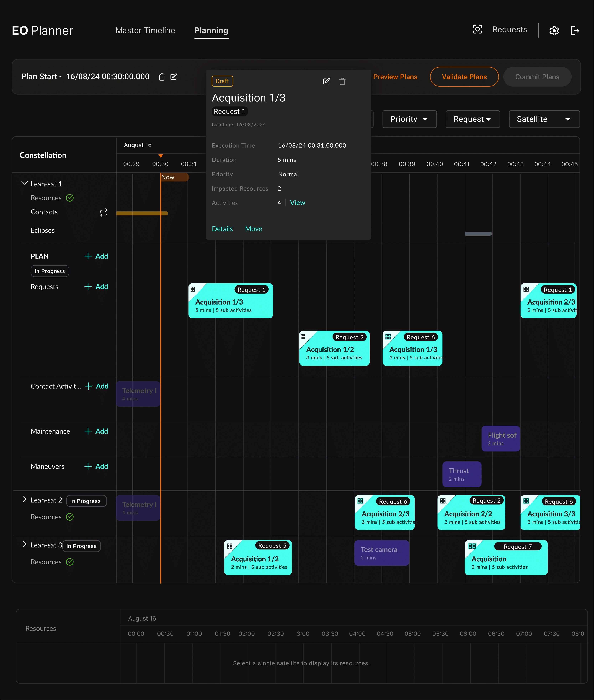This screenshot has height=700, width=594.
Task: Click the logout icon in header
Action: point(575,31)
